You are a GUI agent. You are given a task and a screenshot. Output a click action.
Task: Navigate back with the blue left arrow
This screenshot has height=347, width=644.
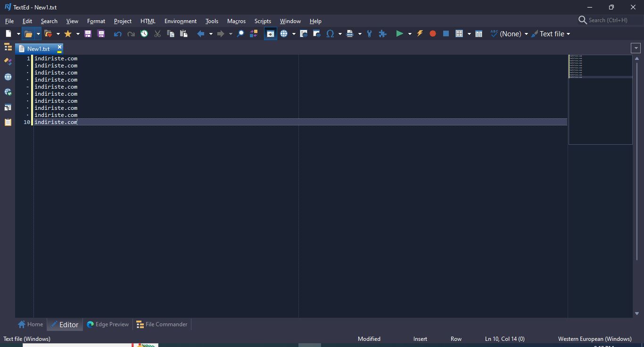point(201,33)
